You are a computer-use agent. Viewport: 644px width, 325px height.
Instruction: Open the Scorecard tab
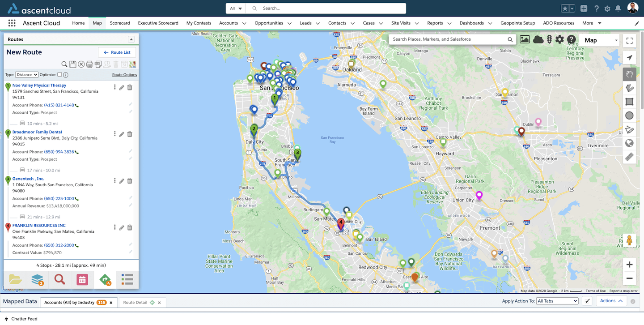tap(120, 23)
